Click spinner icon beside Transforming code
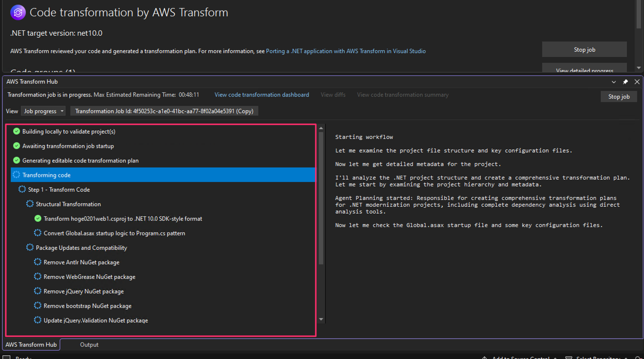The image size is (644, 359). tap(16, 175)
